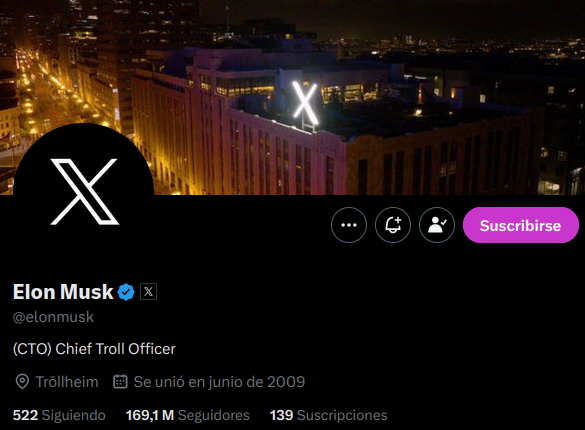Click the calendar icon by join date

120,382
